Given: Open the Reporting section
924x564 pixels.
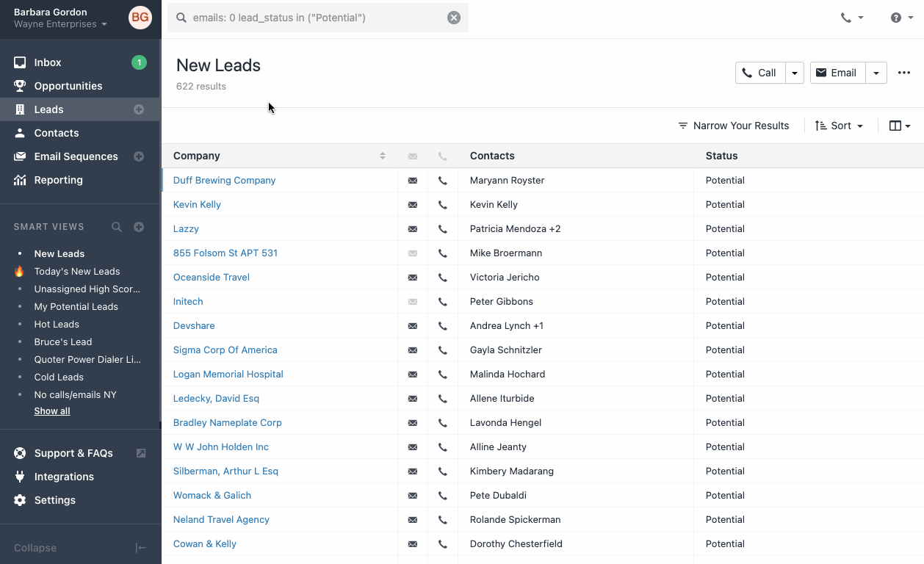Looking at the screenshot, I should 57,180.
